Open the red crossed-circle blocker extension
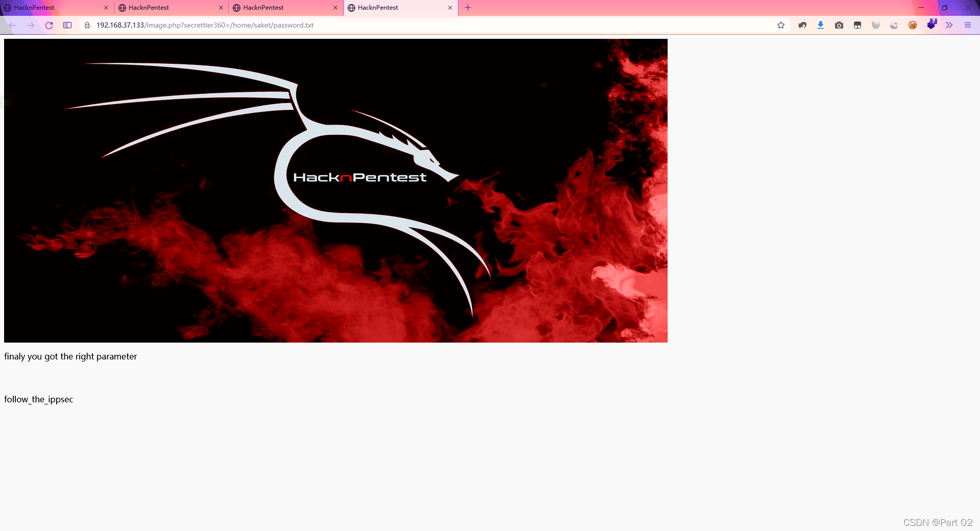The width and height of the screenshot is (980, 531). 913,25
